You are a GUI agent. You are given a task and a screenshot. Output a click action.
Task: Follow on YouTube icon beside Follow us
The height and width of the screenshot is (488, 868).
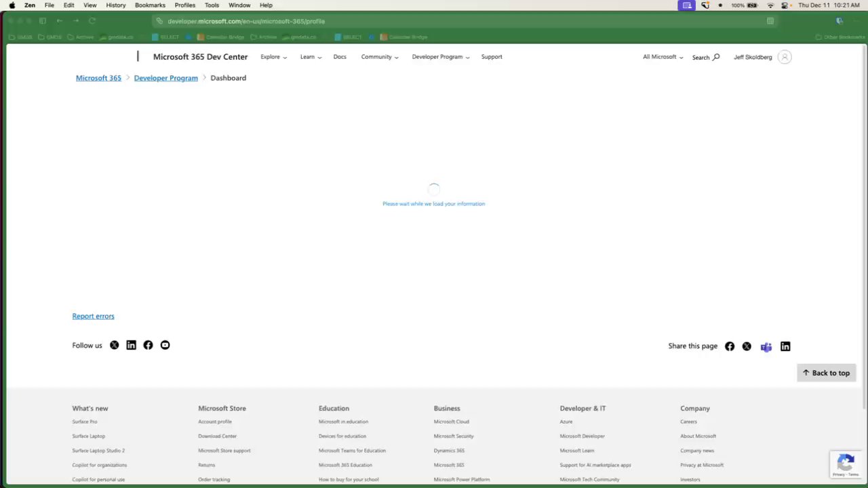[165, 345]
